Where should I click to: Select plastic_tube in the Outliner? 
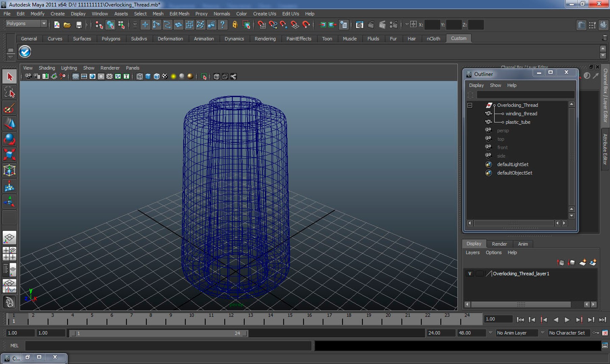[x=518, y=122]
